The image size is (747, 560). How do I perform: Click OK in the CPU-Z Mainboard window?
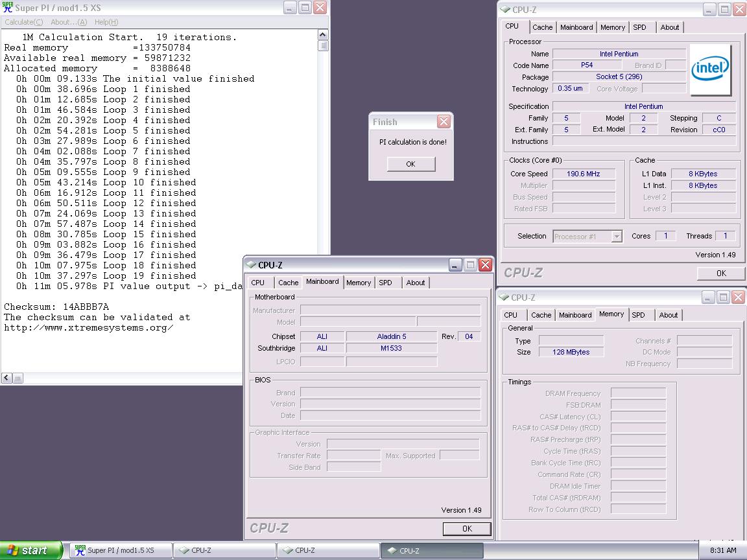coord(467,529)
